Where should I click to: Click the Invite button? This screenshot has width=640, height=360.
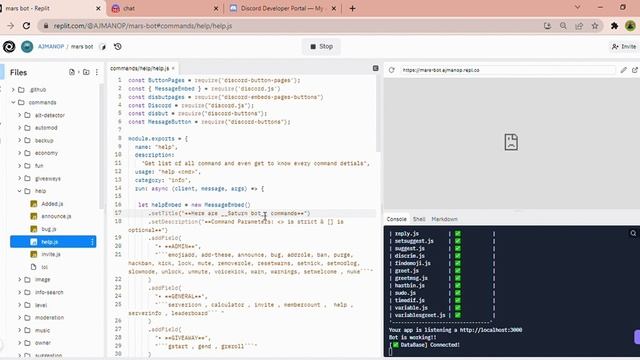(624, 47)
